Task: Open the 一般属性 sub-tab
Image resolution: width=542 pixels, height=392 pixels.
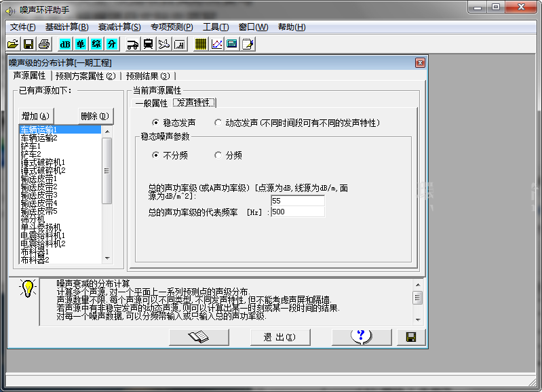Action: pyautogui.click(x=151, y=103)
